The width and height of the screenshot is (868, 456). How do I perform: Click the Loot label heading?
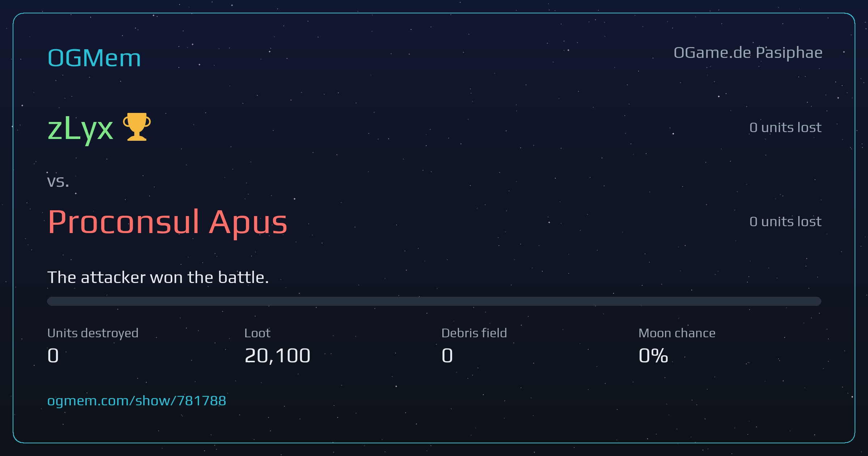[x=257, y=333]
